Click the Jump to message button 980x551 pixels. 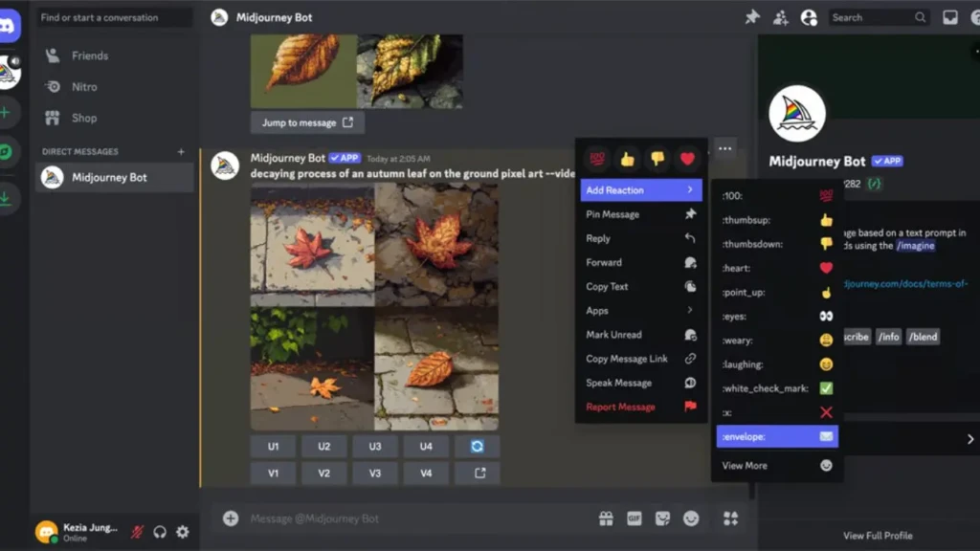click(306, 122)
